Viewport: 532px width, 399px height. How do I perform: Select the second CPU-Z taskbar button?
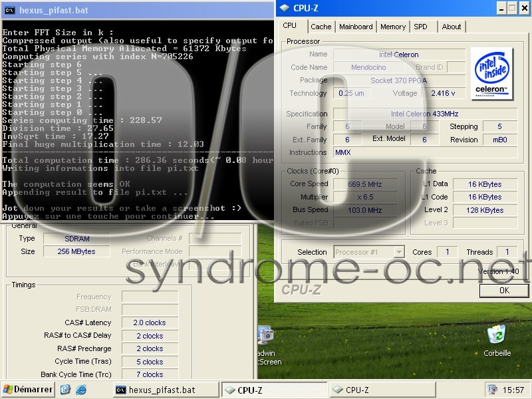(383, 390)
